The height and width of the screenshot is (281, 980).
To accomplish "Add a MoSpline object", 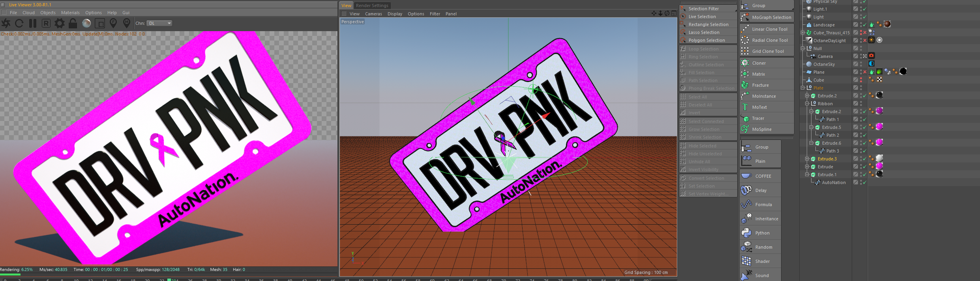I will pyautogui.click(x=766, y=129).
